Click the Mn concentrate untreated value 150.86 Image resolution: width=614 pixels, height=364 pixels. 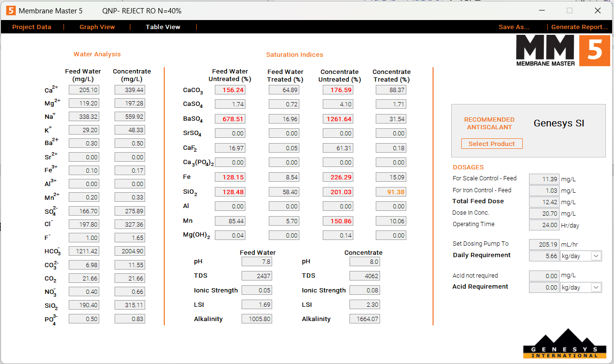[339, 221]
